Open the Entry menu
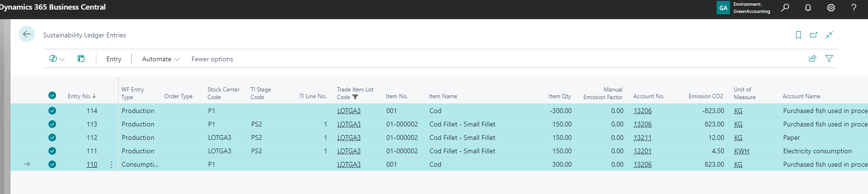Screen dimensions: 868x194 coord(114,59)
